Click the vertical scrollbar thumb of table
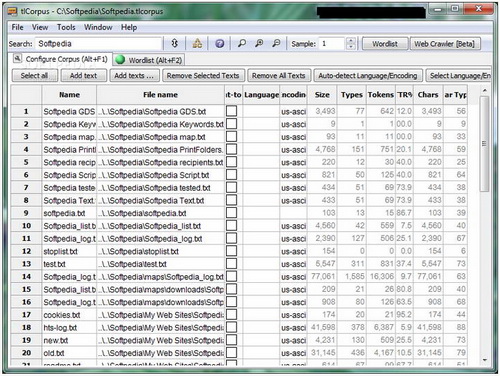 tap(485, 144)
